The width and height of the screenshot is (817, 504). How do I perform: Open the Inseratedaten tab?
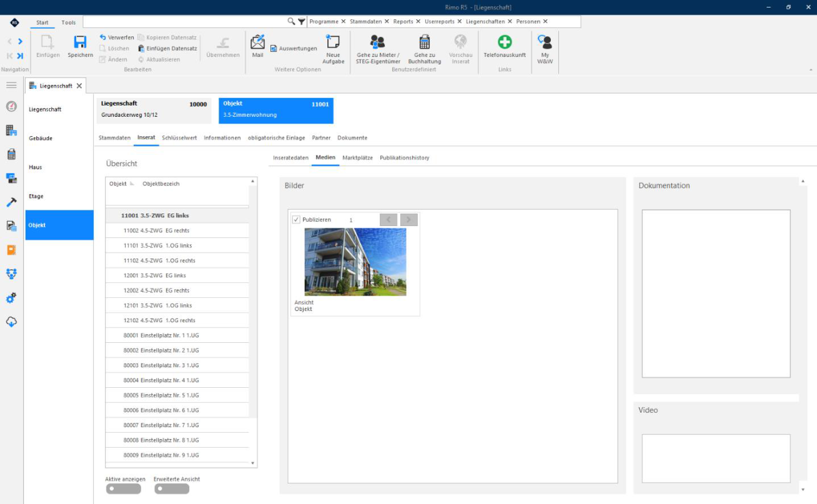[x=290, y=158]
